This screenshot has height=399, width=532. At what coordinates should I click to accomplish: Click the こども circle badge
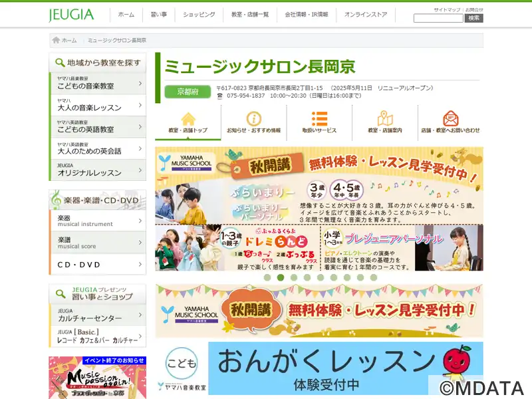(x=182, y=363)
